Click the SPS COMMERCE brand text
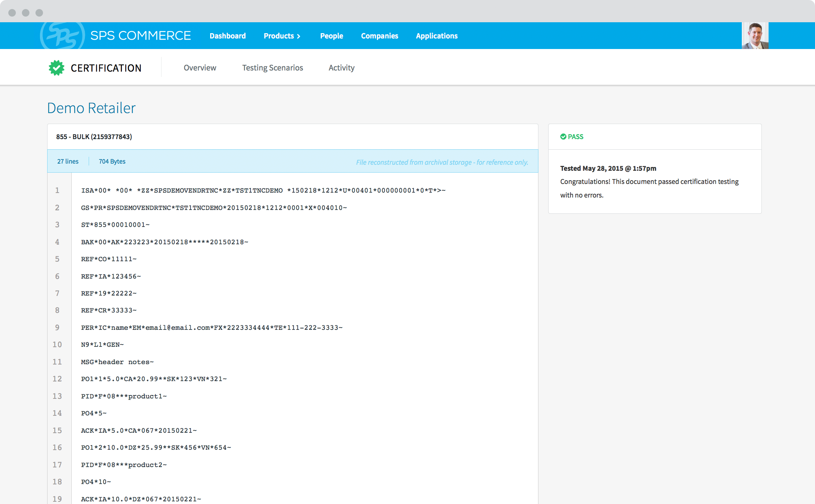 coord(140,36)
